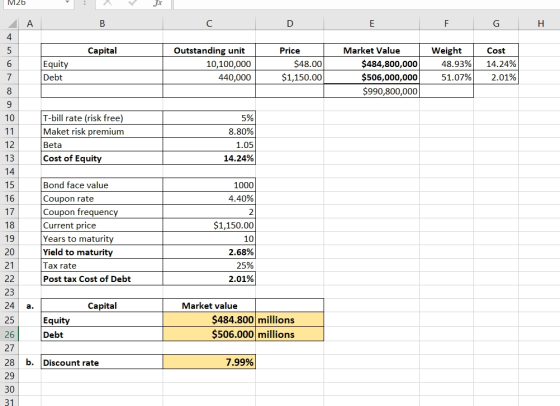
Task: Select the highlighted $484.800 equity cell
Action: coord(209,319)
